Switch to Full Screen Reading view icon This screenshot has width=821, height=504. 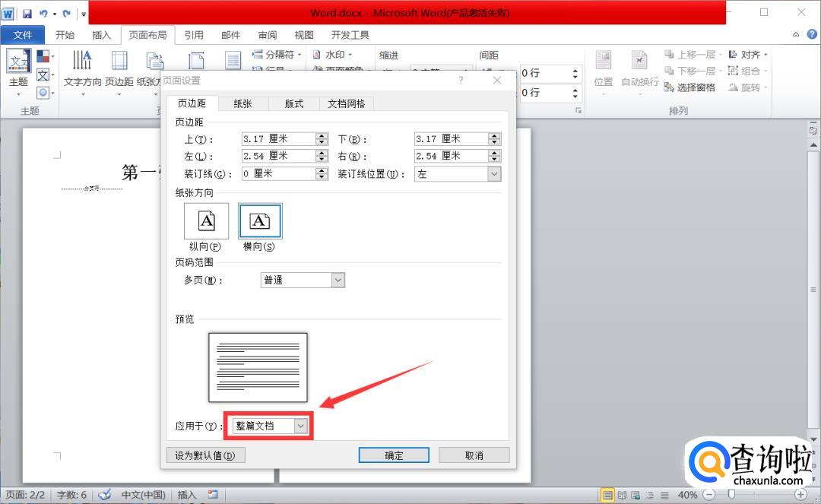(x=622, y=495)
